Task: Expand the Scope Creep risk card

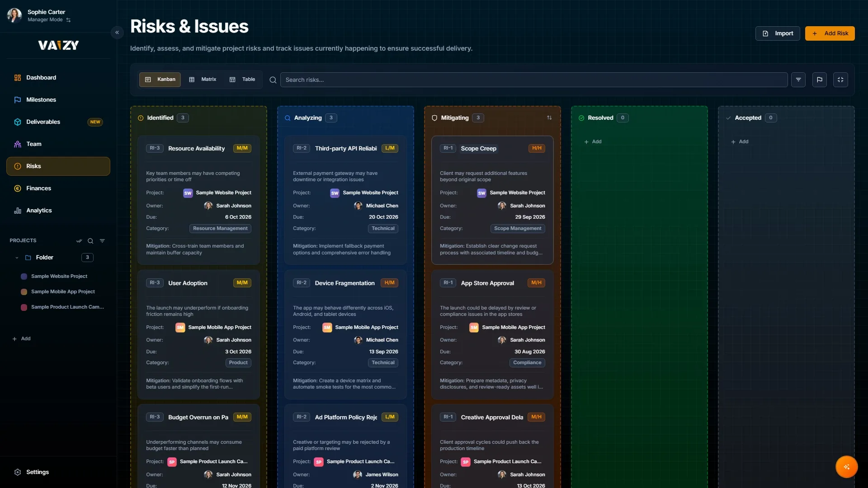Action: tap(492, 200)
